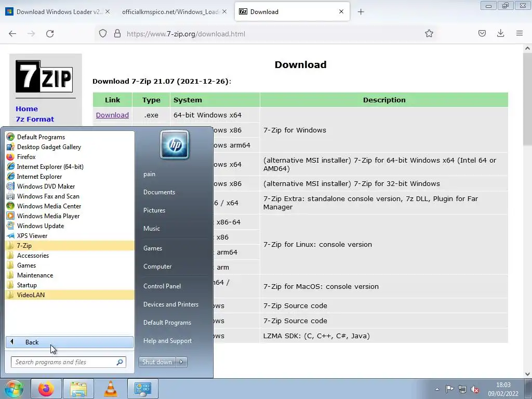The width and height of the screenshot is (532, 399).
Task: Close the 7-Zip Download tab
Action: click(341, 11)
